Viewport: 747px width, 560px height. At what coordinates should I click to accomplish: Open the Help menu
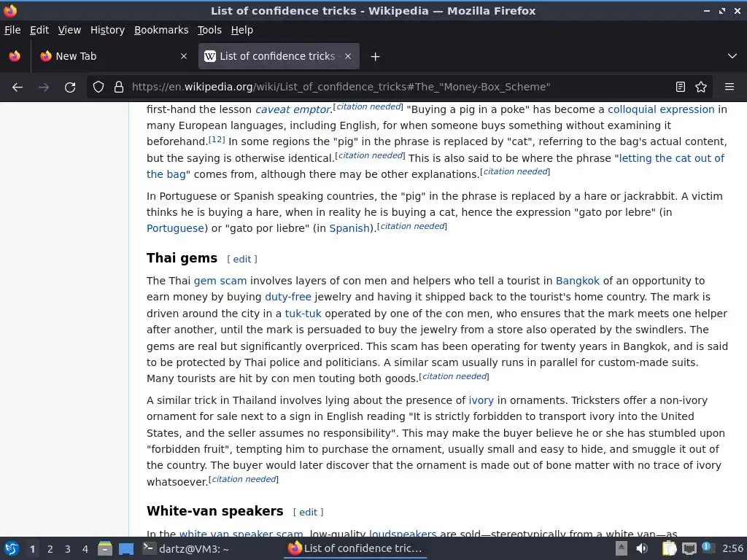click(x=242, y=30)
